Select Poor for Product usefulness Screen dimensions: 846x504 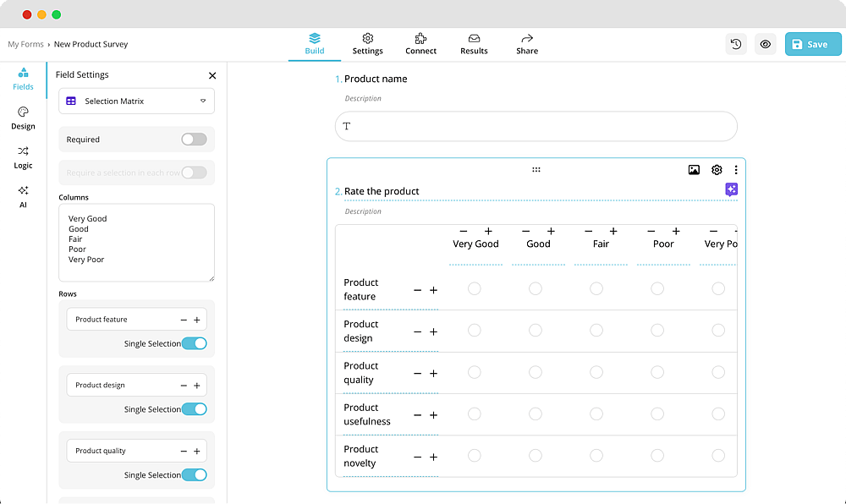pos(657,414)
